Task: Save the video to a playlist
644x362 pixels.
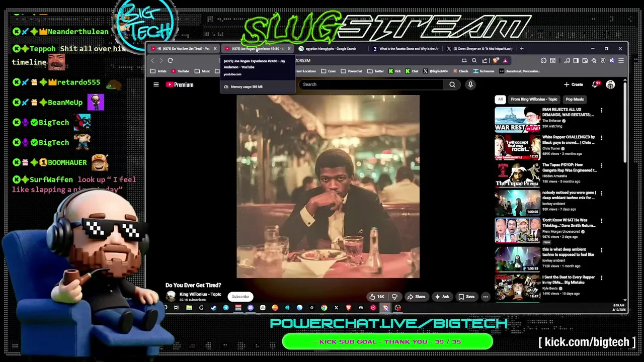Action: pos(466,297)
